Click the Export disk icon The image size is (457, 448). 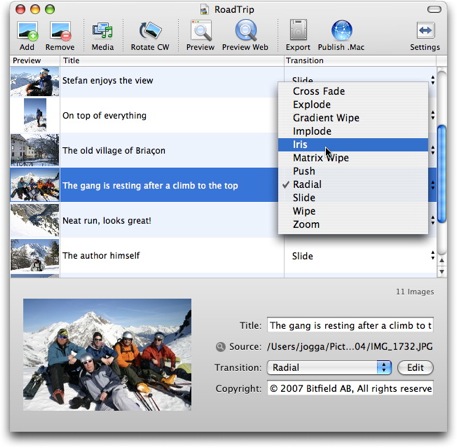(298, 31)
